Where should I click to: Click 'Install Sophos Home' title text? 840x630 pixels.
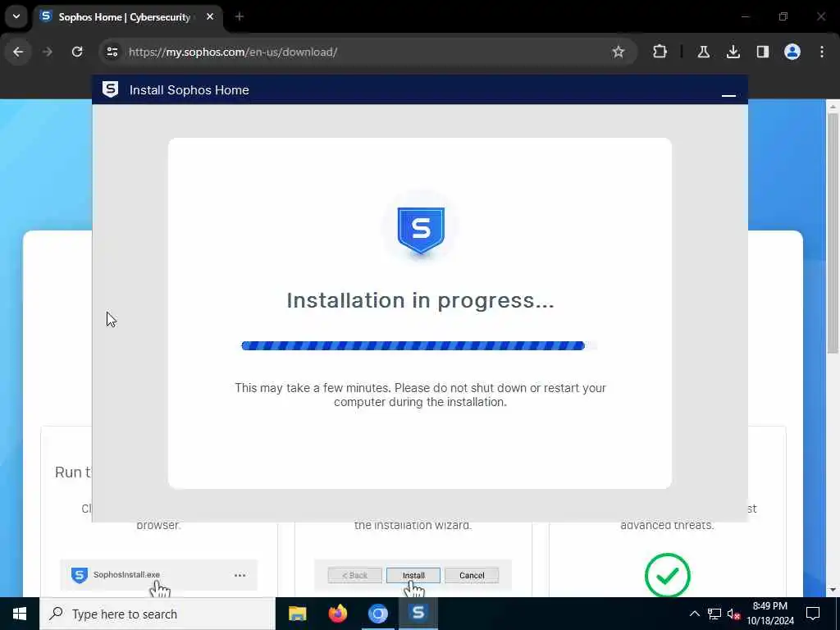pos(189,90)
